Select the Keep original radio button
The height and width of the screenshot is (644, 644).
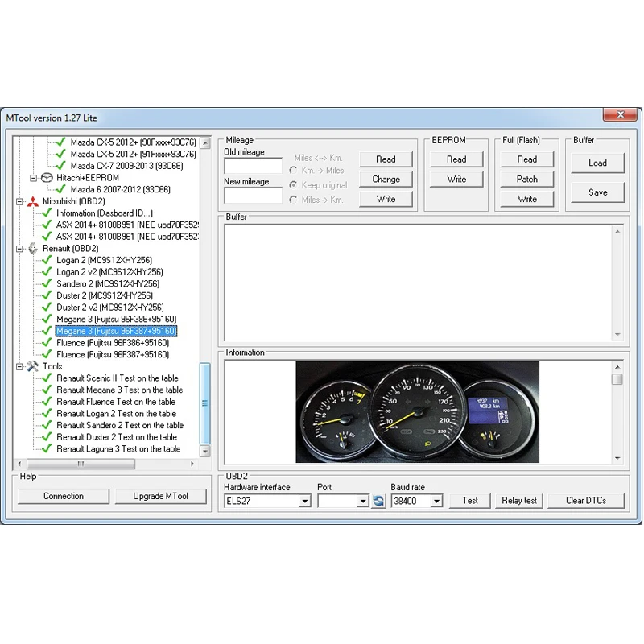(x=293, y=185)
